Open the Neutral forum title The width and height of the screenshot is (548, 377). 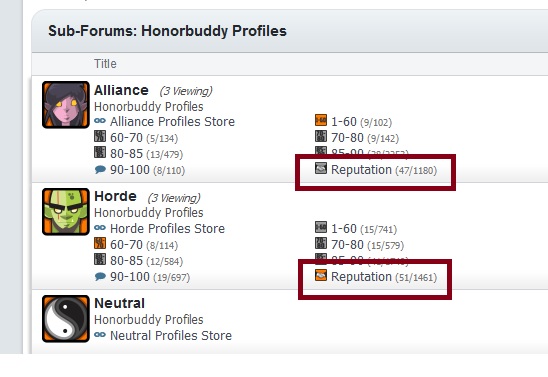120,303
